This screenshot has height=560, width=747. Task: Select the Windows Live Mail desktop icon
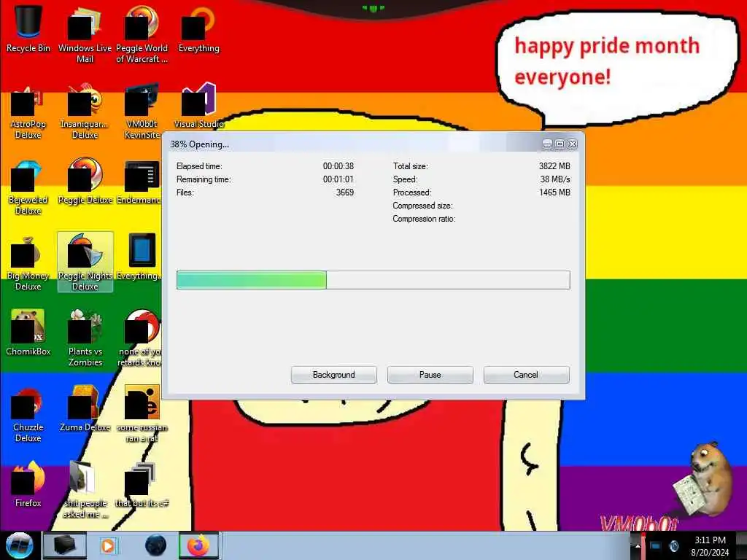(85, 34)
